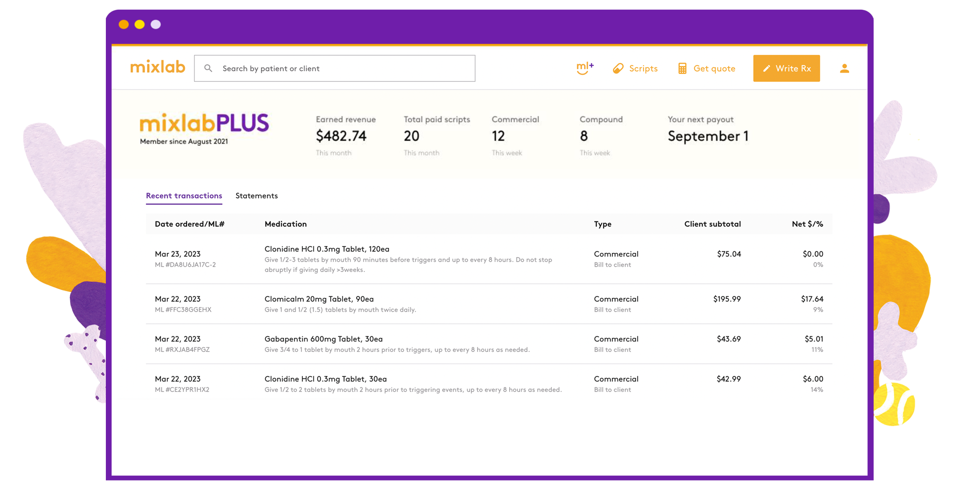Go to the Scripts link
The width and height of the screenshot is (980, 490).
[643, 69]
